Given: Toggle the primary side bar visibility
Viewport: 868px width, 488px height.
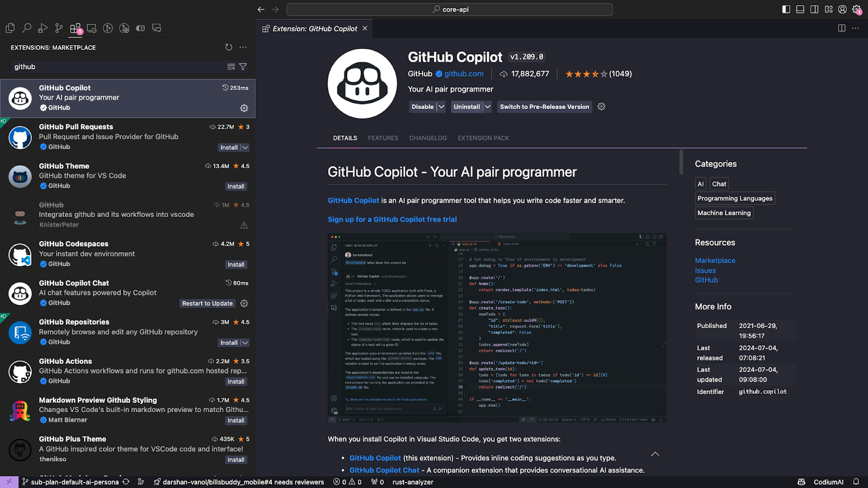Looking at the screenshot, I should tap(786, 9).
